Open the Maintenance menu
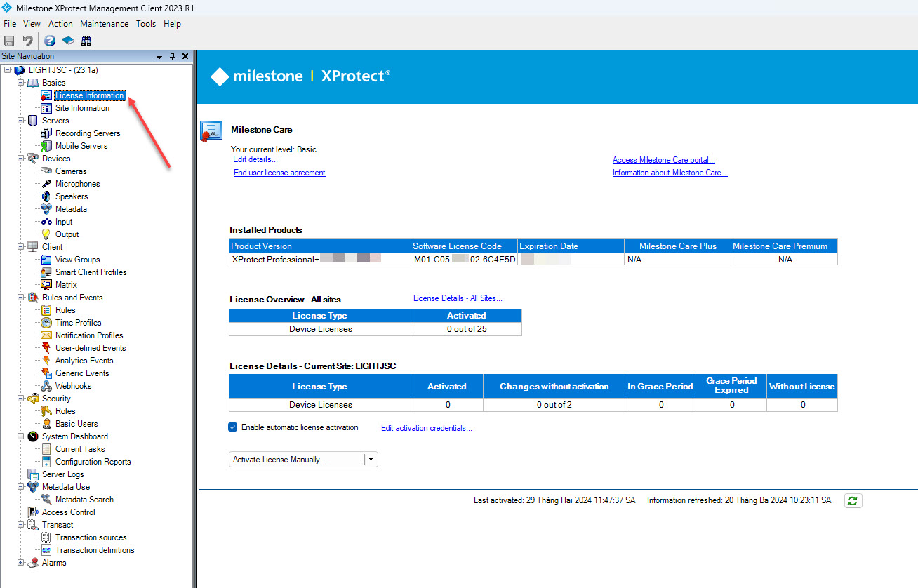Screen dimensions: 918x588 tap(105, 24)
